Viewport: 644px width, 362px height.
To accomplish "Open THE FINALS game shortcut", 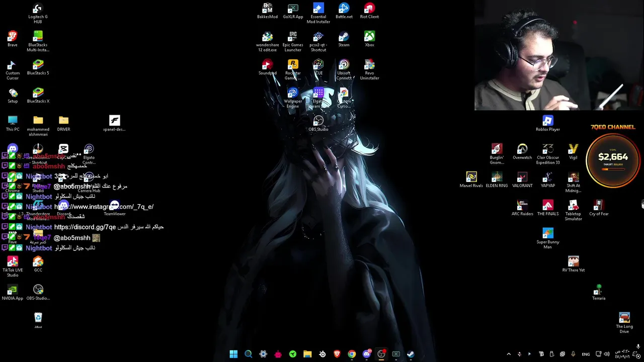I will [x=548, y=208].
